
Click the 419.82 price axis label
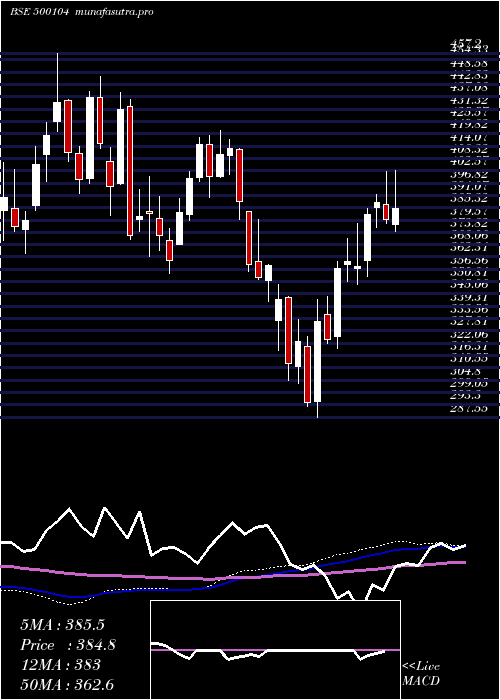[469, 125]
